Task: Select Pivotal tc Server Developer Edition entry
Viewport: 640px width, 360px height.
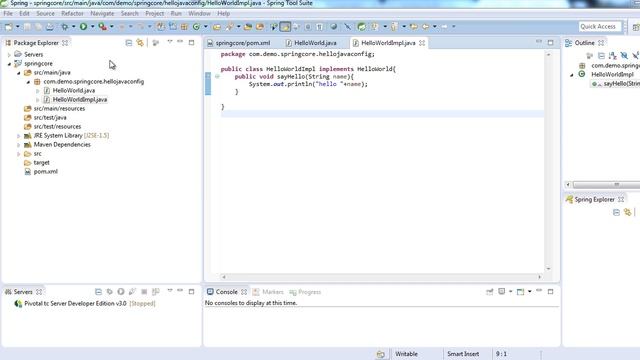Action: (x=84, y=304)
